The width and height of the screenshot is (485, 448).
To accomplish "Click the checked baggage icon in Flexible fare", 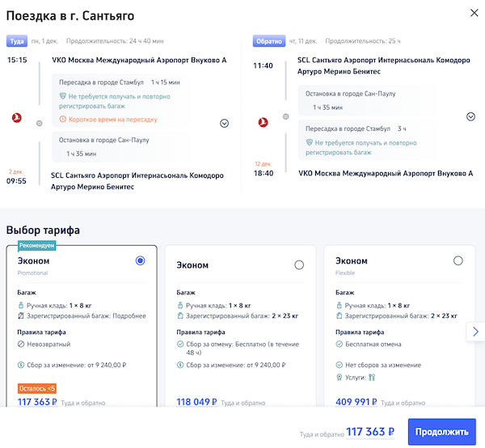I will (339, 316).
